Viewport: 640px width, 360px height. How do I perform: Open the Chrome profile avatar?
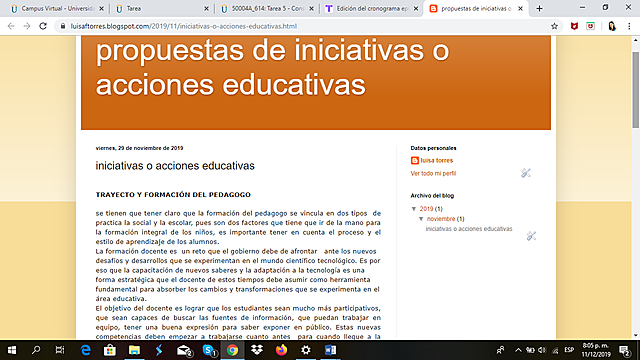point(612,26)
